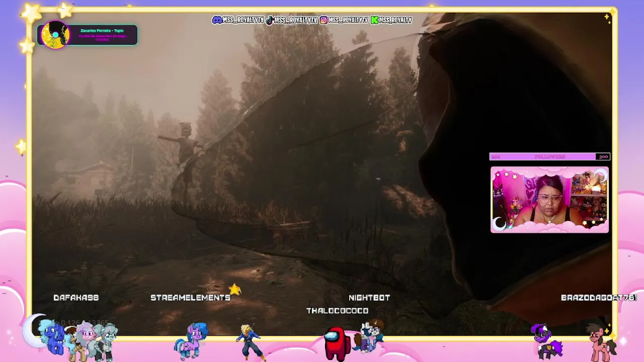Click the green Kick logo icon
The width and height of the screenshot is (644, 362).
click(x=374, y=20)
